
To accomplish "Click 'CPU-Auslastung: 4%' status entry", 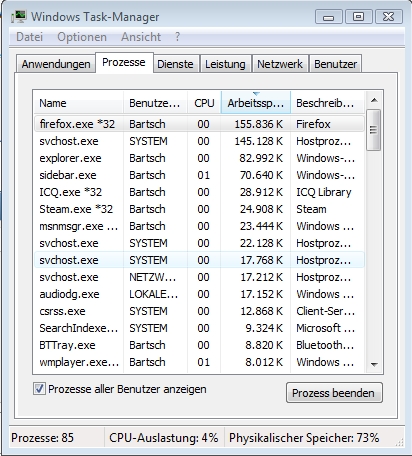I will tap(164, 438).
